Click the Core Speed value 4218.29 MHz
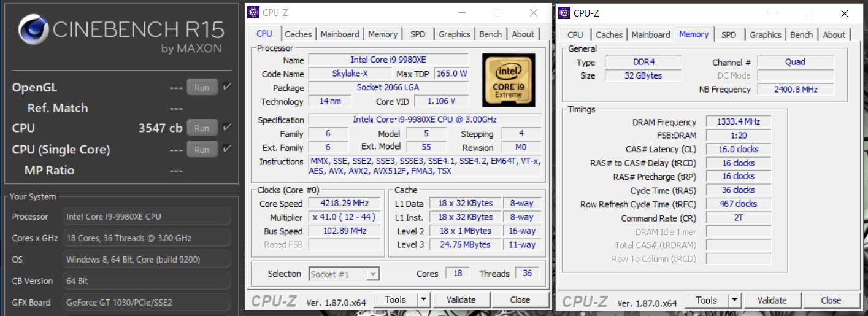The width and height of the screenshot is (868, 316). point(344,203)
